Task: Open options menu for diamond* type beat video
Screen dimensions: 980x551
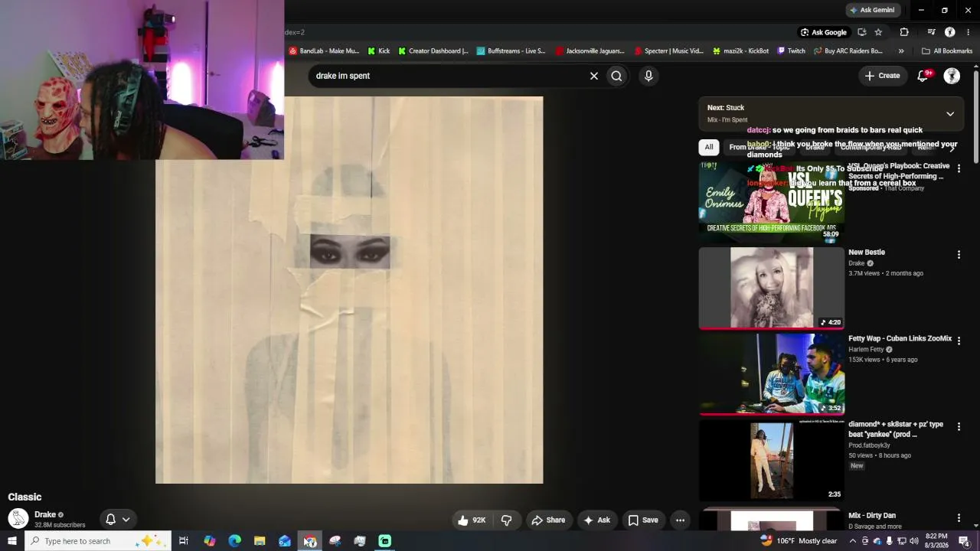Action: tap(959, 426)
